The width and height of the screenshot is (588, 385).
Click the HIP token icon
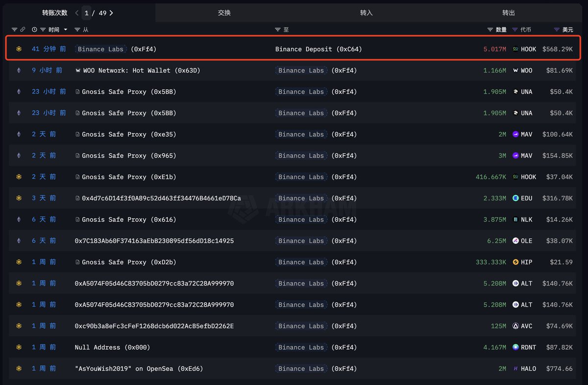(x=515, y=262)
